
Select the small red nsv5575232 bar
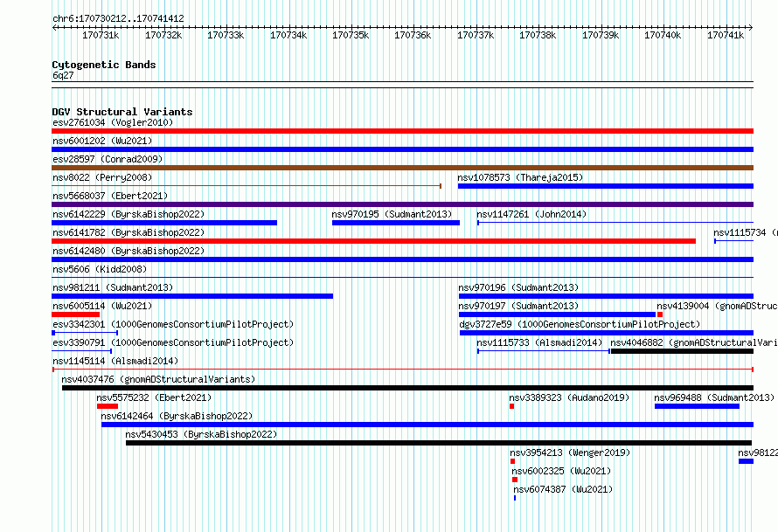(108, 406)
